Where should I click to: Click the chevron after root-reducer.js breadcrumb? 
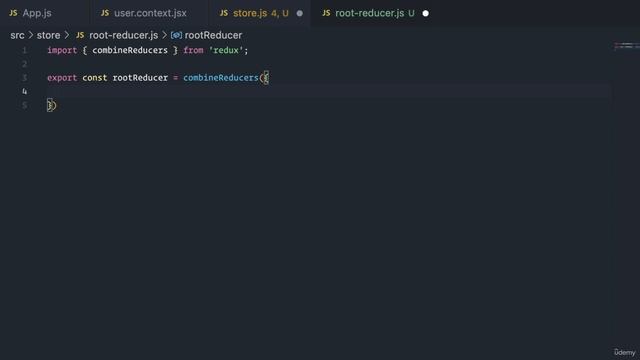tap(164, 36)
